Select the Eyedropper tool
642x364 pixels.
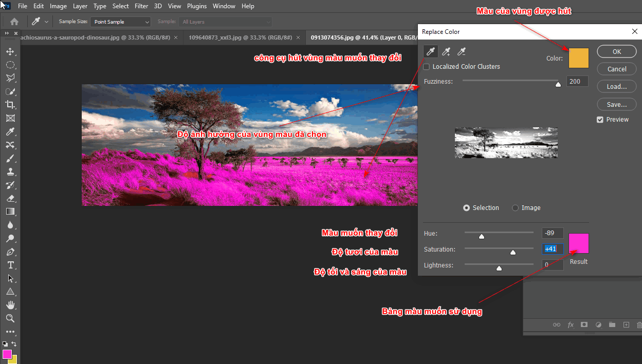[10, 131]
